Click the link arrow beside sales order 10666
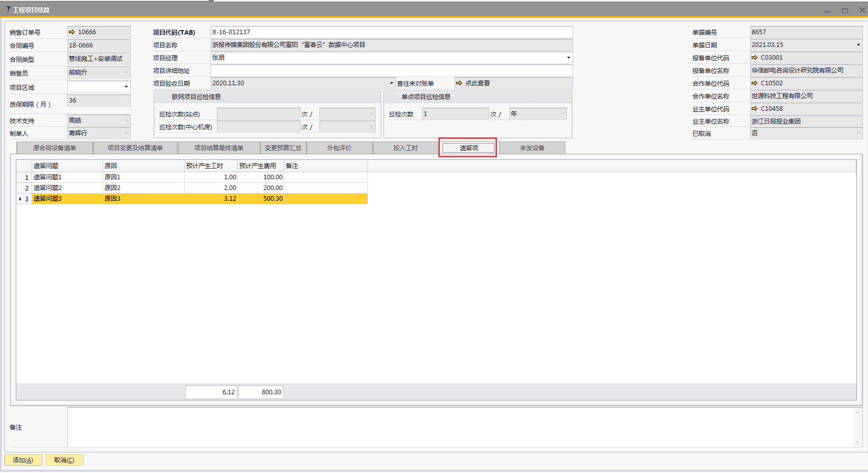This screenshot has height=473, width=868. (x=72, y=32)
